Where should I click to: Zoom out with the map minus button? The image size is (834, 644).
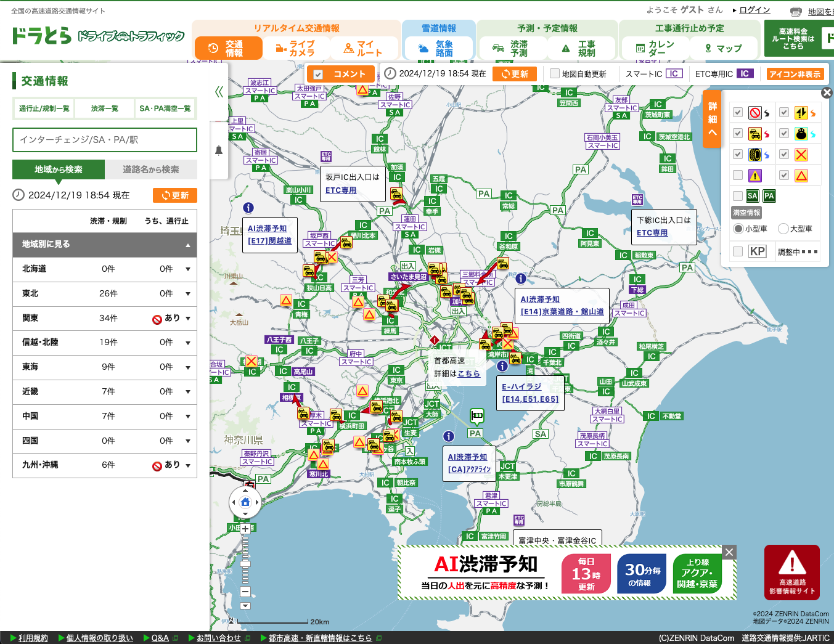click(245, 592)
